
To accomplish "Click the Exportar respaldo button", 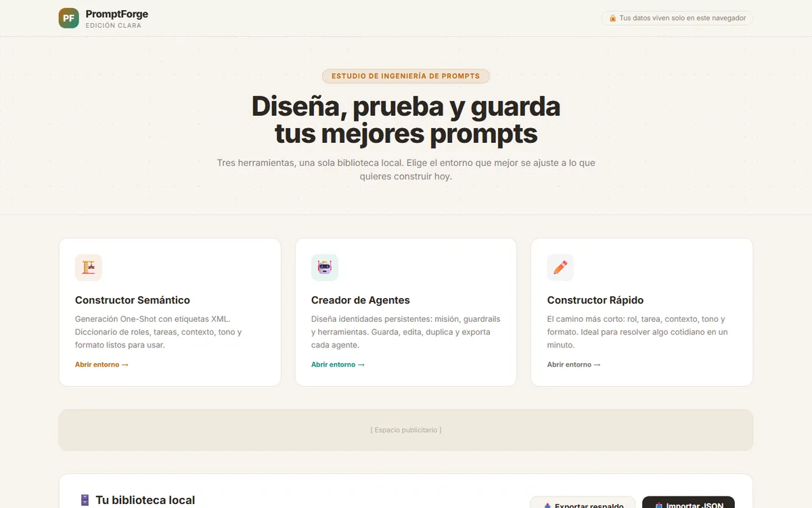I will click(x=583, y=503).
